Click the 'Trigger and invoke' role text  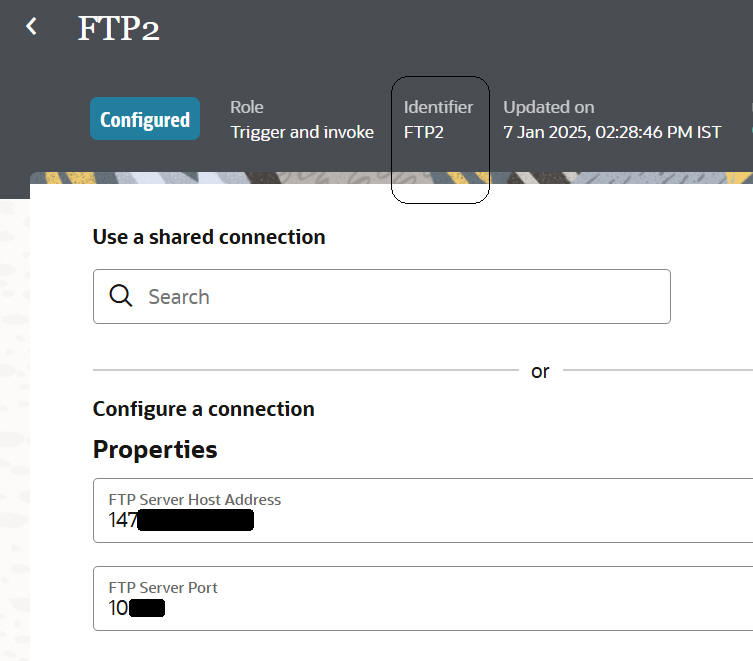tap(302, 132)
